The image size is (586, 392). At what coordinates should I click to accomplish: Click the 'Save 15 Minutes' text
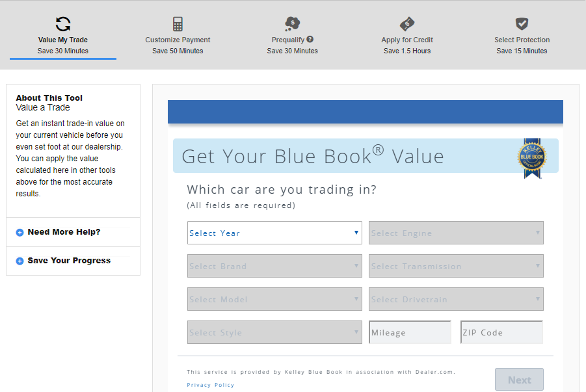click(522, 51)
